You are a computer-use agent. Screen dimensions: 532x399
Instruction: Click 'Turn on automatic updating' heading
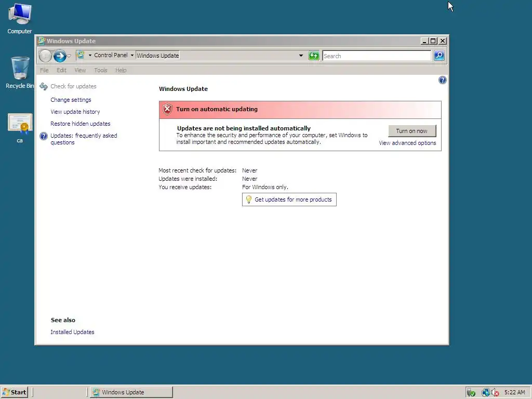[x=217, y=109]
